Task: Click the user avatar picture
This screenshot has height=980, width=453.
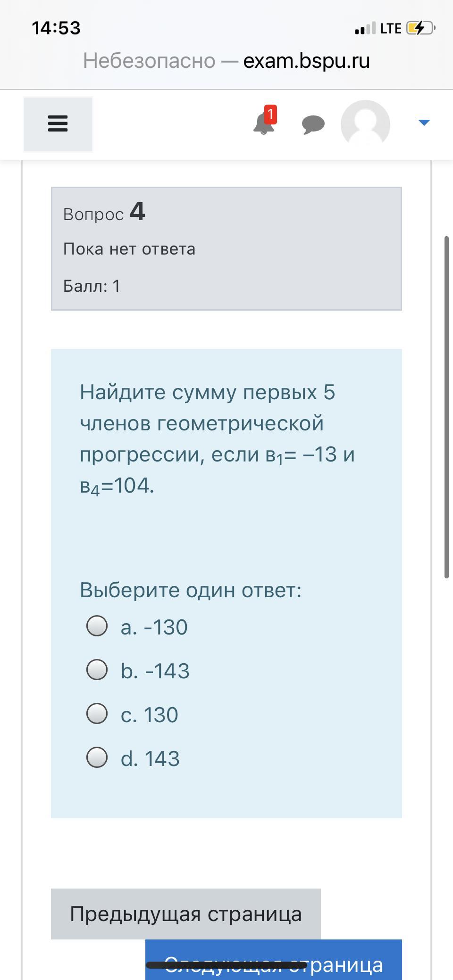Action: 365,124
